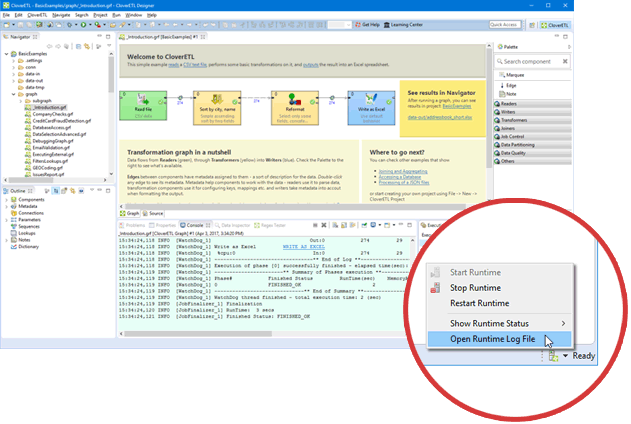Open the Run menu
This screenshot has width=631, height=424.
coord(116,15)
